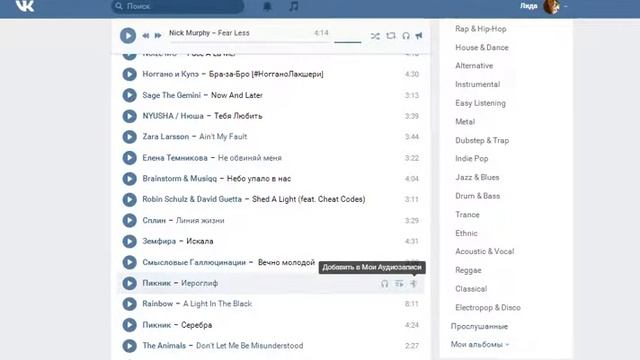Select Reggae genre

point(468,270)
